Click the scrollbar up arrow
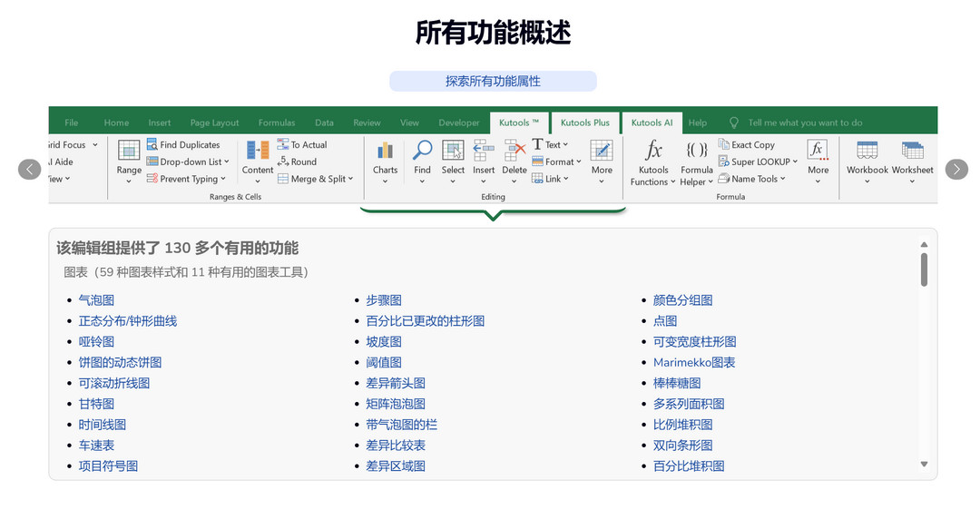The height and width of the screenshot is (529, 980). pos(924,244)
